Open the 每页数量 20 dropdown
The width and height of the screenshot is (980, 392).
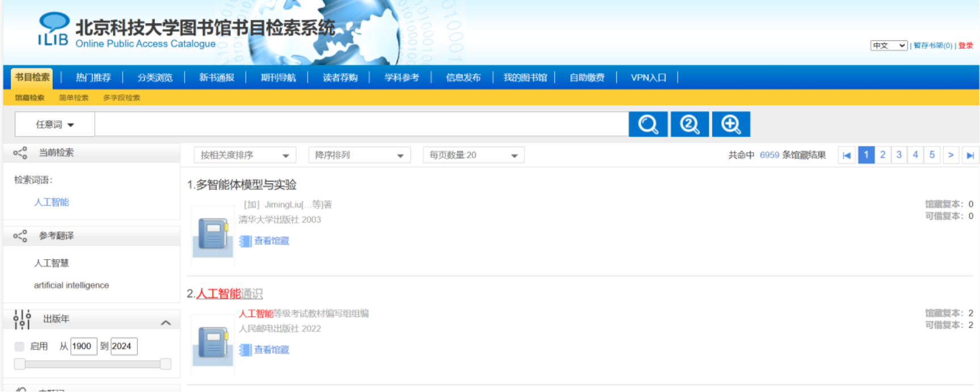(x=473, y=155)
